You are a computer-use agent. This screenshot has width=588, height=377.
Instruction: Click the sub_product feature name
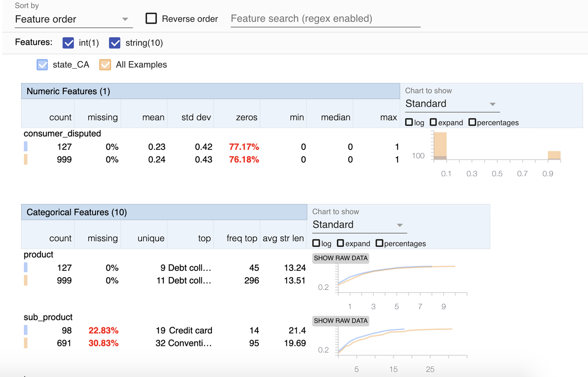click(48, 317)
